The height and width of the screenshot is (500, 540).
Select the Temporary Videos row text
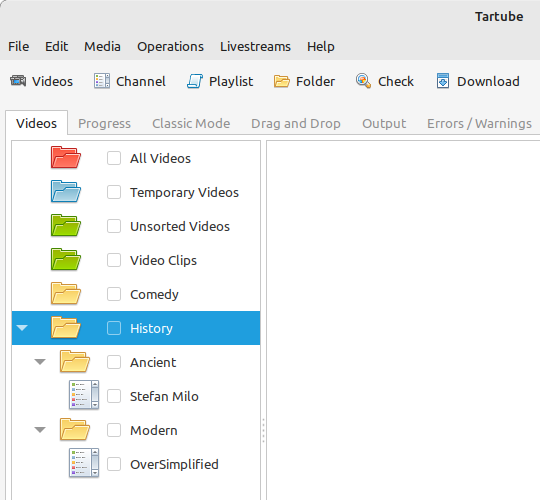(x=184, y=192)
